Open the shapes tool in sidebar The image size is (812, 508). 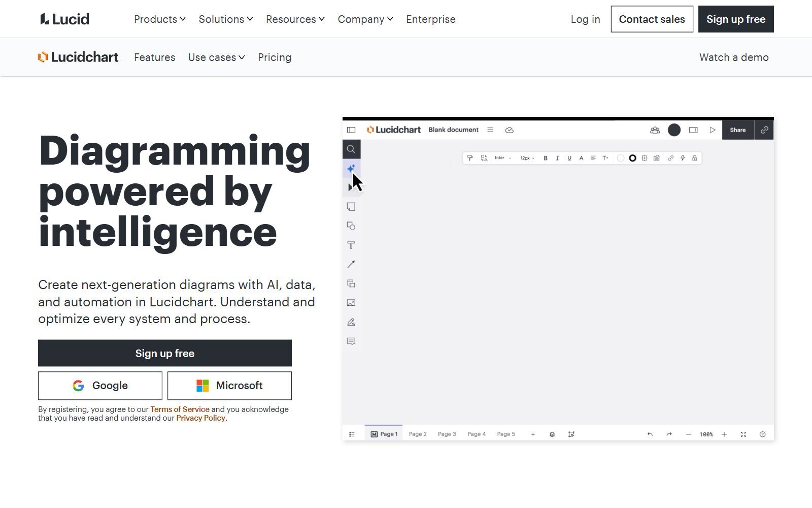351,226
